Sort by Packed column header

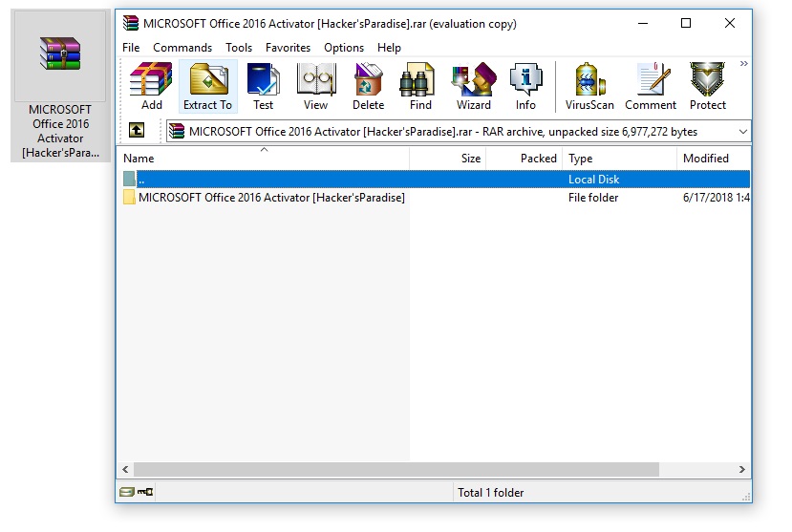tap(524, 158)
